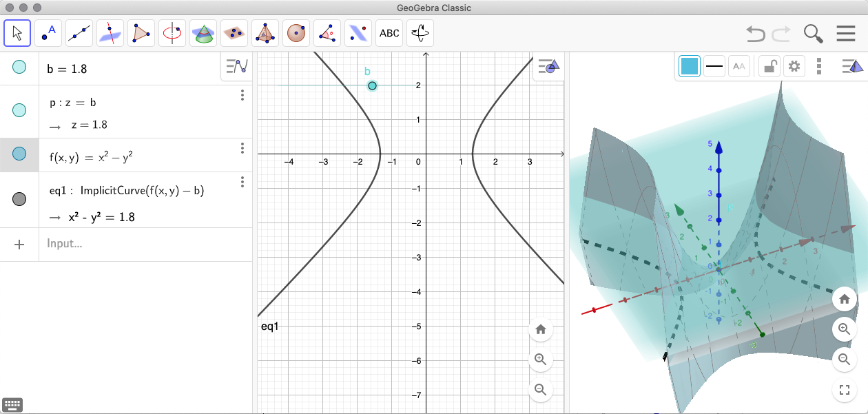Image resolution: width=868 pixels, height=414 pixels.
Task: Zoom in on the 2D Graphics view
Action: [541, 359]
